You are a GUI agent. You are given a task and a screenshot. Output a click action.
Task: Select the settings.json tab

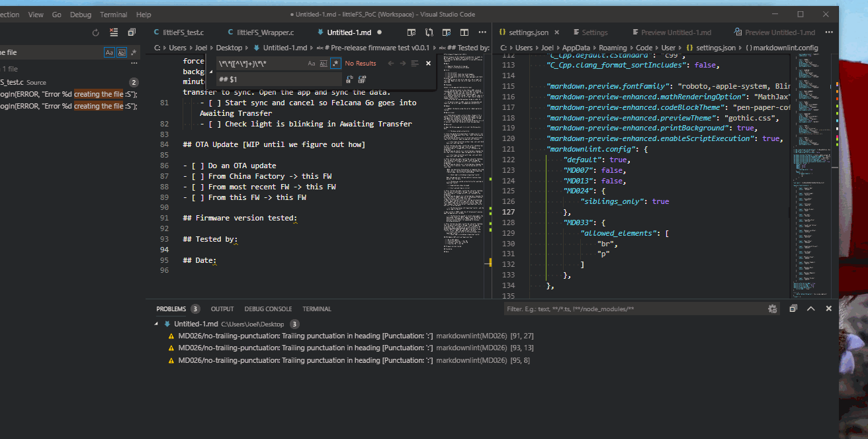(528, 32)
